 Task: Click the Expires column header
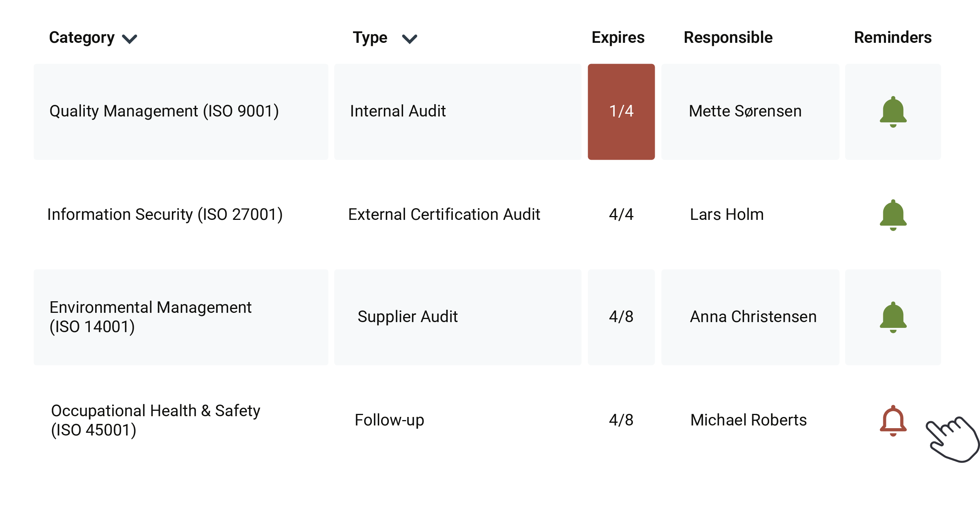[618, 37]
